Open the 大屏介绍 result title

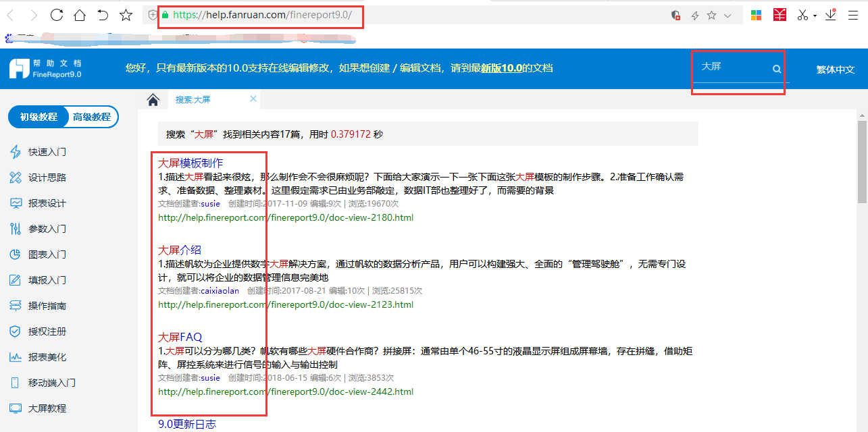click(x=180, y=250)
